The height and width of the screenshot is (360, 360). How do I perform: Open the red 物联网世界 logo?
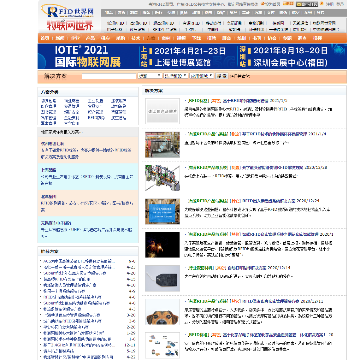70,25
